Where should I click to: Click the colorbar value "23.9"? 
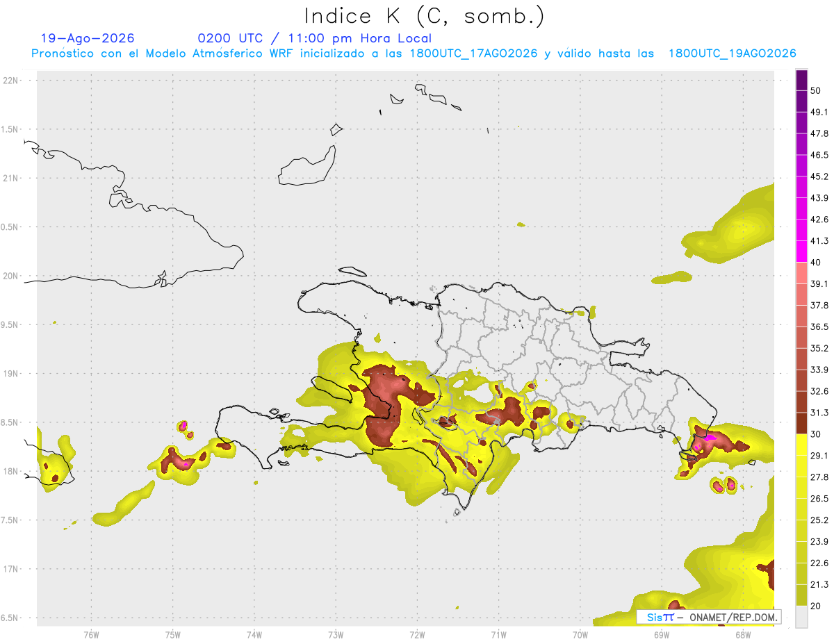[819, 542]
